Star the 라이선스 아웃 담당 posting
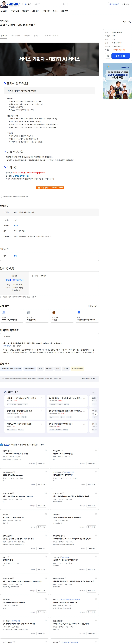132x644 pixels. (84, 411)
